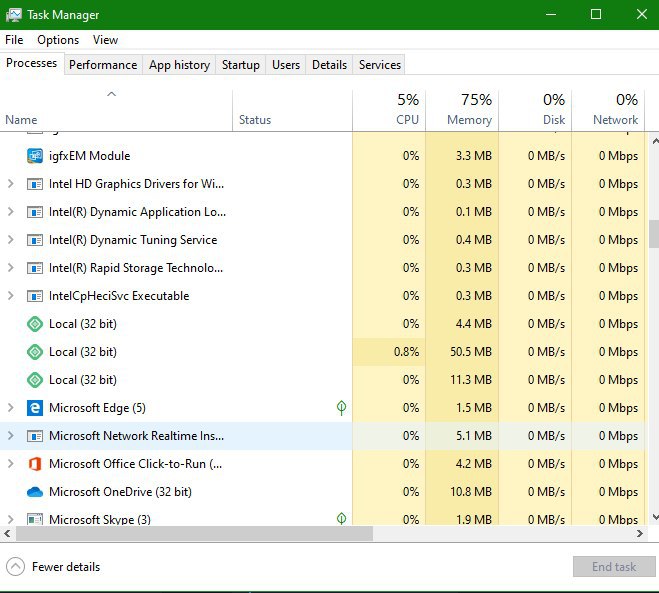Viewport: 659px width, 593px height.
Task: Click the Fewer details label
Action: click(66, 567)
